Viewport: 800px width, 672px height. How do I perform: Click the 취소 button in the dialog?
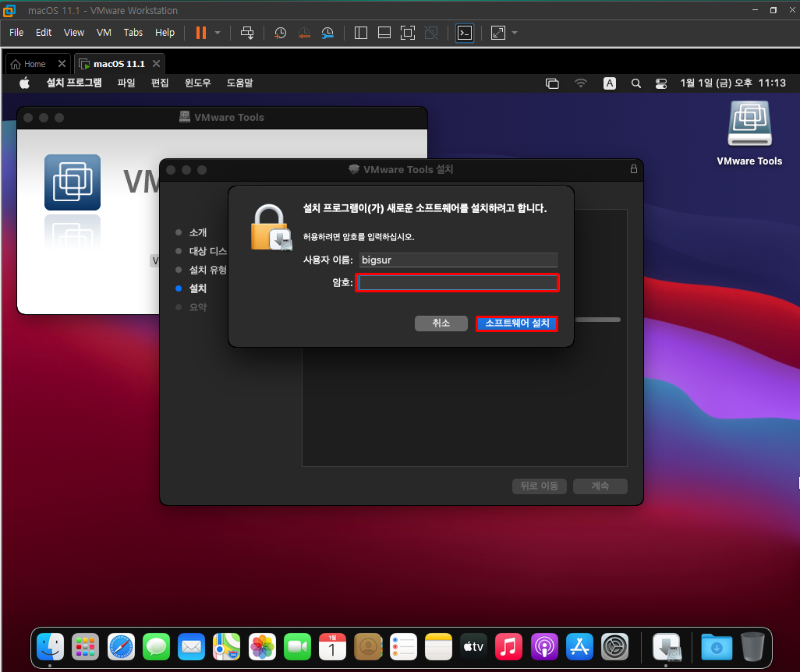click(x=441, y=323)
